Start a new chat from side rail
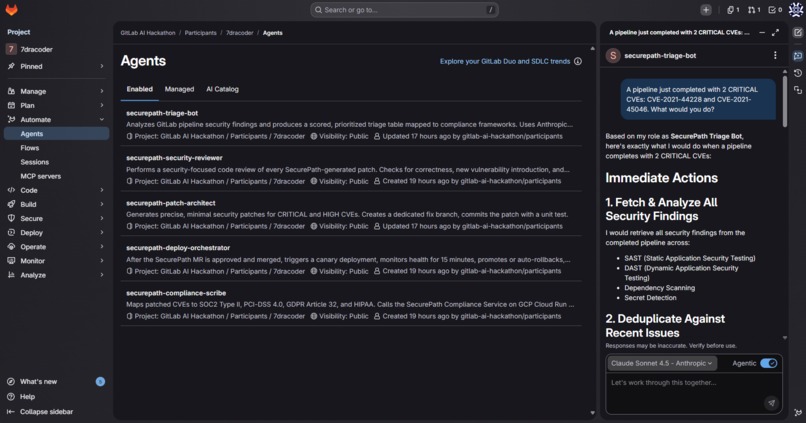Screen dimensions: 806x423 coord(798,32)
